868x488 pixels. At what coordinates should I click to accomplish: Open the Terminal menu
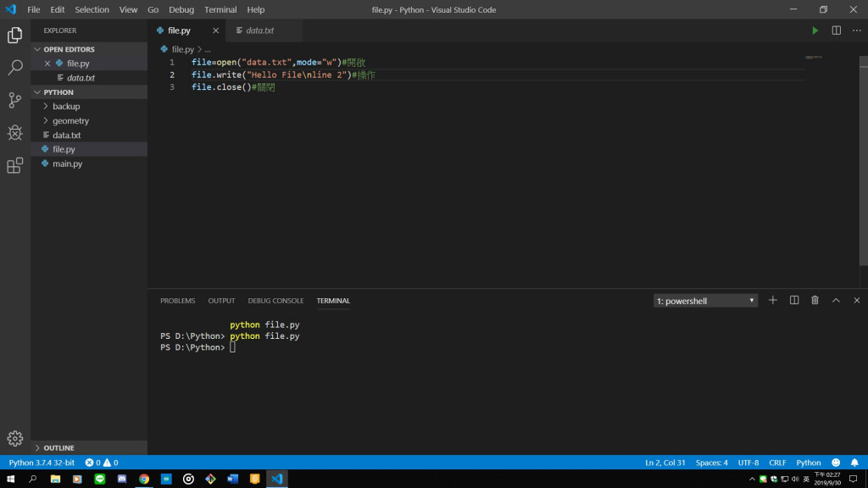220,9
